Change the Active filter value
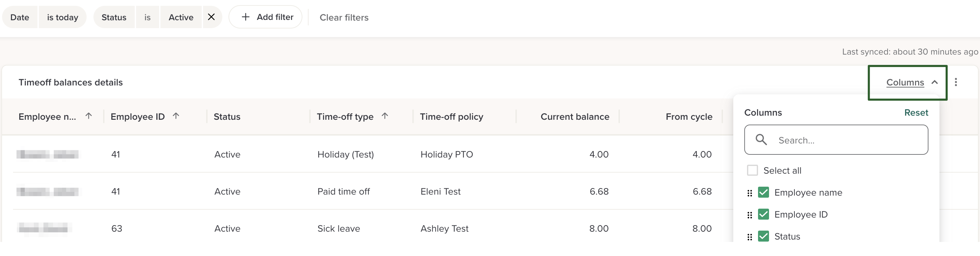980x256 pixels. [181, 18]
